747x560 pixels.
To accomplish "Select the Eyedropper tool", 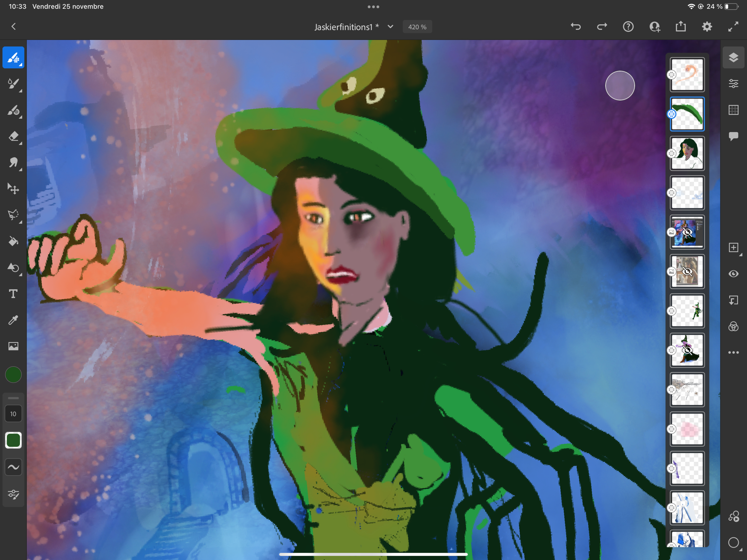I will pyautogui.click(x=13, y=320).
